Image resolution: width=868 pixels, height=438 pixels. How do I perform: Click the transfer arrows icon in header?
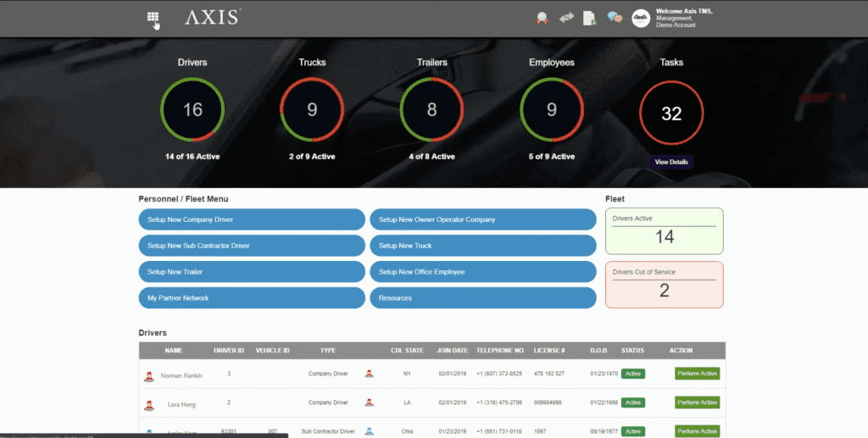566,18
